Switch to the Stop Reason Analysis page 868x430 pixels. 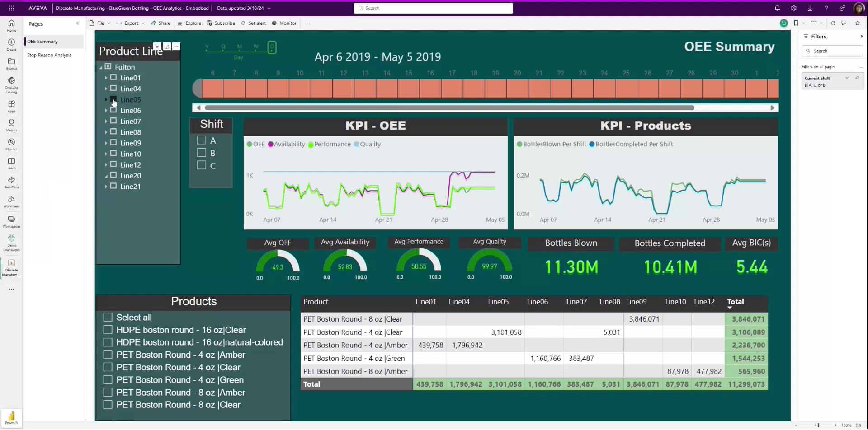(x=50, y=55)
